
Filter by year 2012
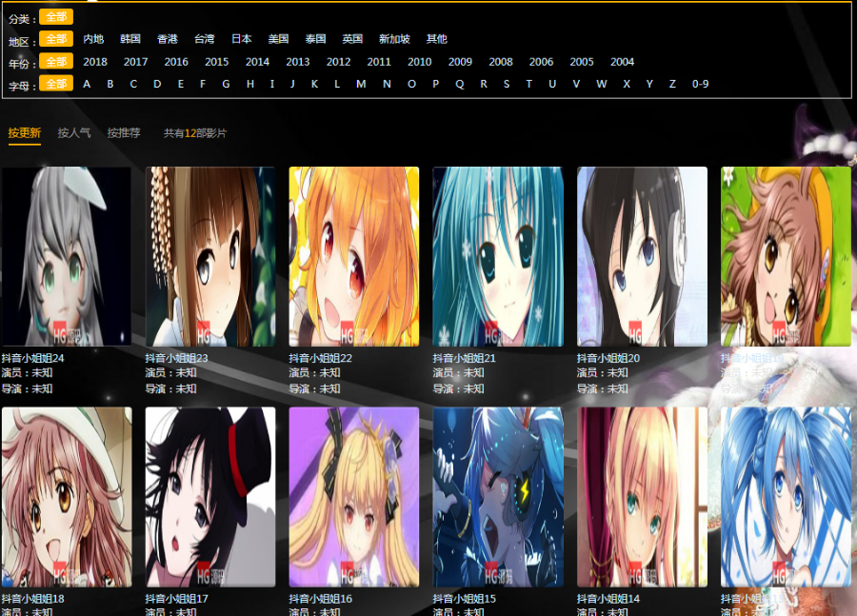(x=338, y=62)
